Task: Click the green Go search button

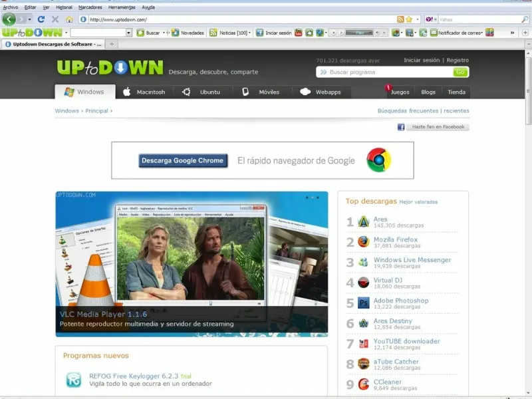Action: pyautogui.click(x=460, y=72)
